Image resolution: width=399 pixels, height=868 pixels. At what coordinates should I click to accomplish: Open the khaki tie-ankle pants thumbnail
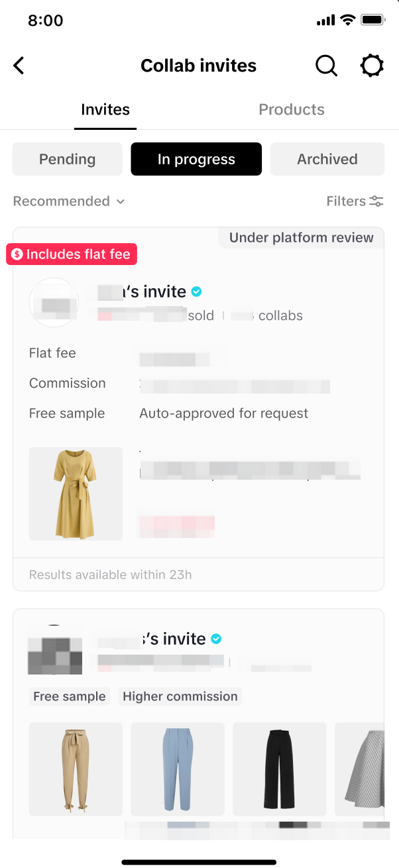[76, 769]
